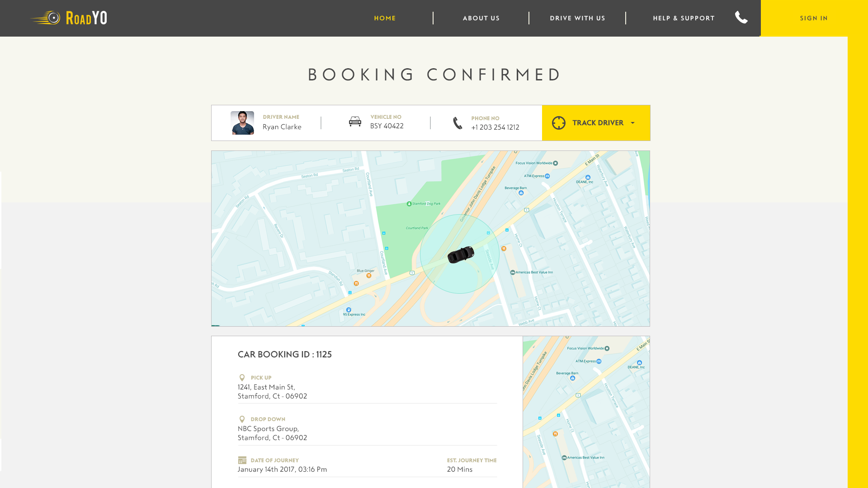Screen dimensions: 868x488
Task: Open Drive With Us page
Action: pos(577,18)
